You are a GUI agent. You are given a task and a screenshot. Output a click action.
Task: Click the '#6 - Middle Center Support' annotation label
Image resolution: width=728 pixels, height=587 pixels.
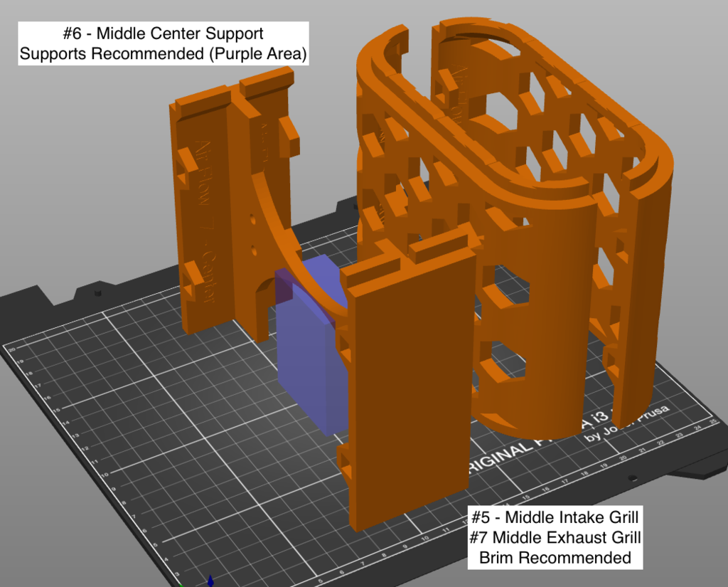click(162, 33)
